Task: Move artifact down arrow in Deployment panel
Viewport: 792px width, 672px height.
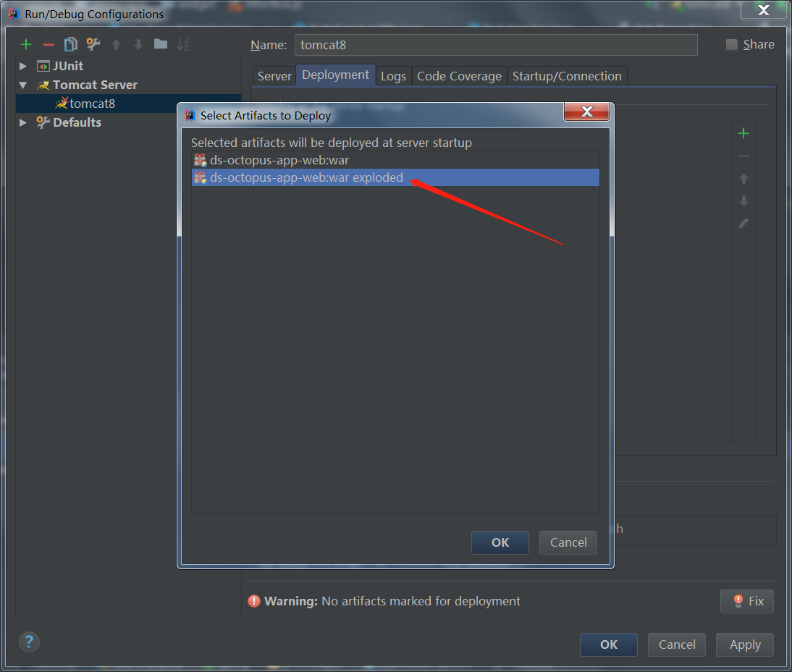Action: pos(743,201)
